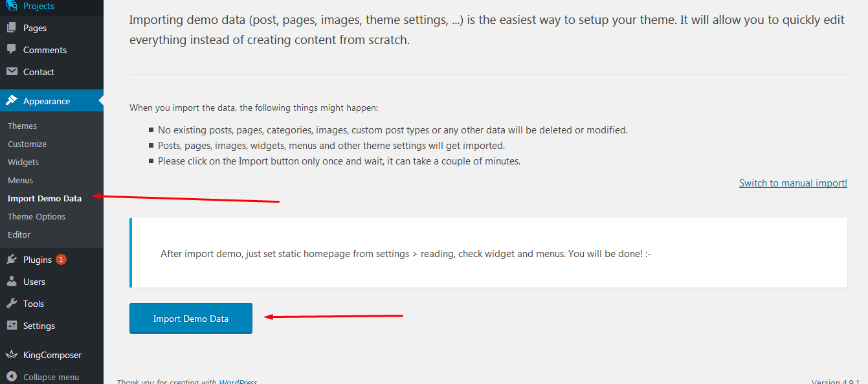This screenshot has height=384, width=868.
Task: Click the Pages icon in sidebar
Action: [x=12, y=28]
